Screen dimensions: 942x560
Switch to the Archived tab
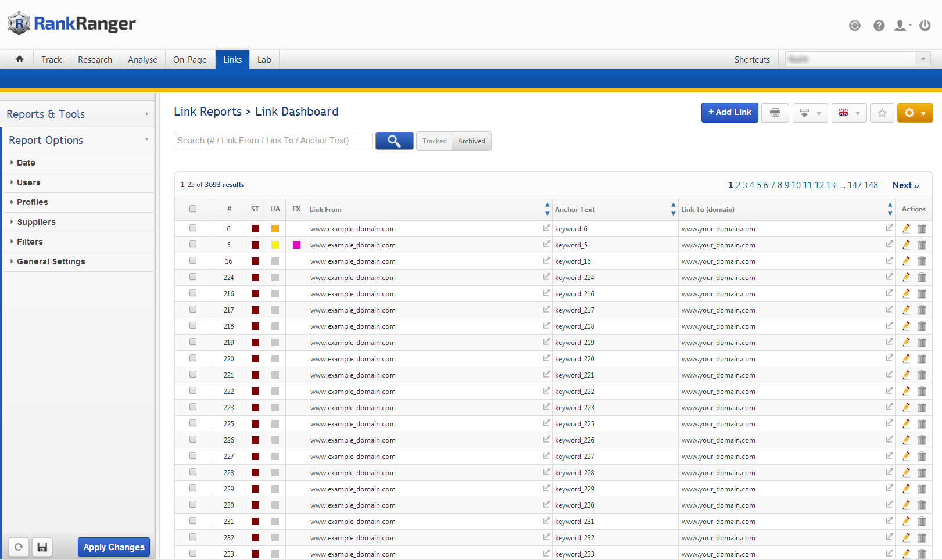[471, 141]
